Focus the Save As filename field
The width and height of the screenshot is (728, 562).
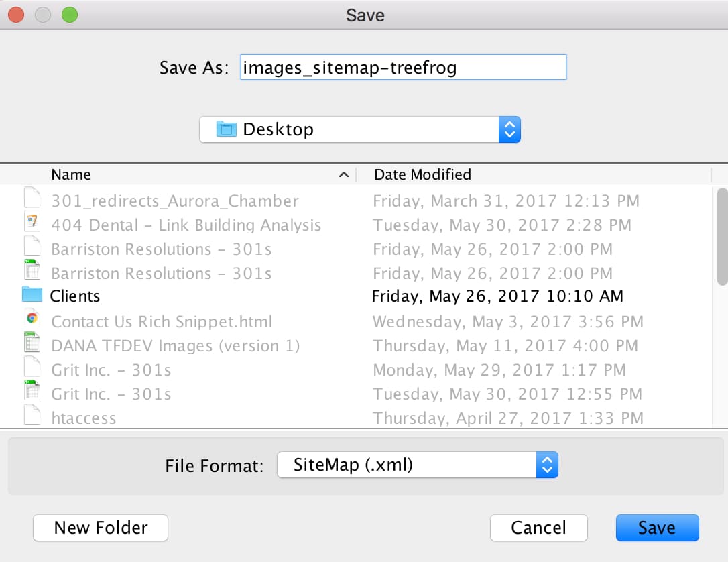tap(403, 67)
